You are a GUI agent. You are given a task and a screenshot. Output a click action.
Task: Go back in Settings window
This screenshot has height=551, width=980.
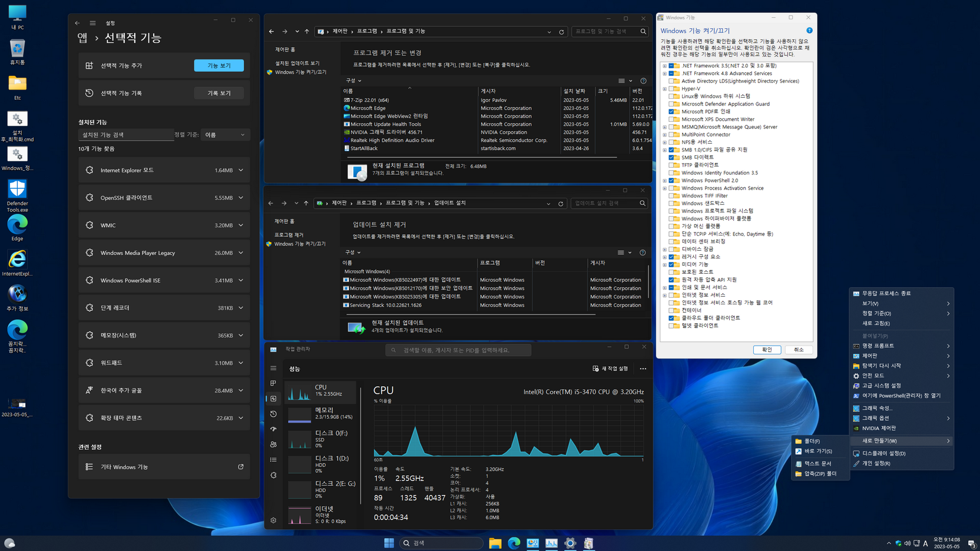(x=77, y=23)
